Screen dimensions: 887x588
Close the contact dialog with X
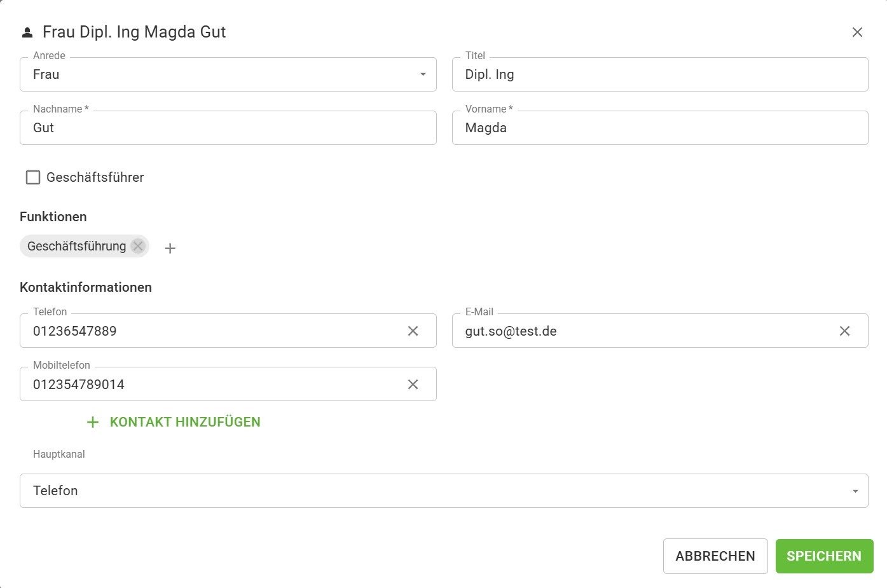[857, 32]
